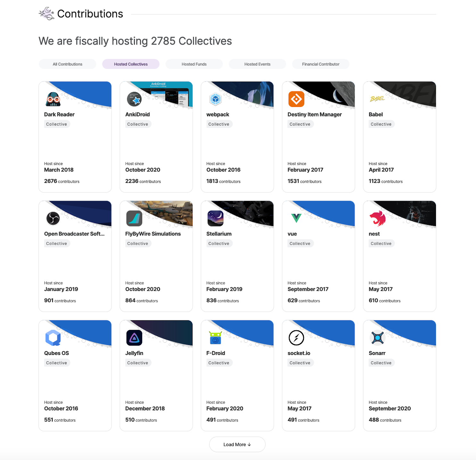Select the F-Droid robot icon
The width and height of the screenshot is (476, 460).
pyautogui.click(x=215, y=338)
